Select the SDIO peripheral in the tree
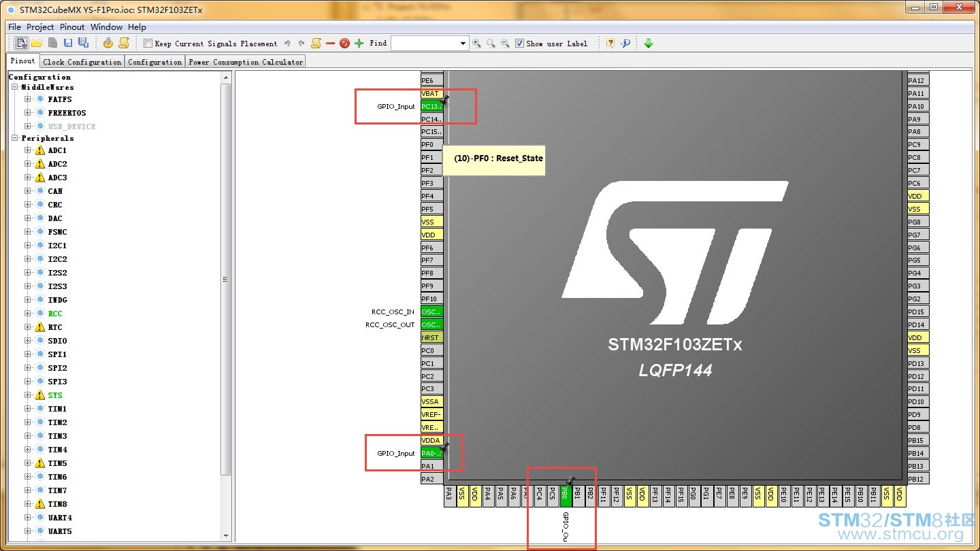This screenshot has height=551, width=980. (58, 341)
